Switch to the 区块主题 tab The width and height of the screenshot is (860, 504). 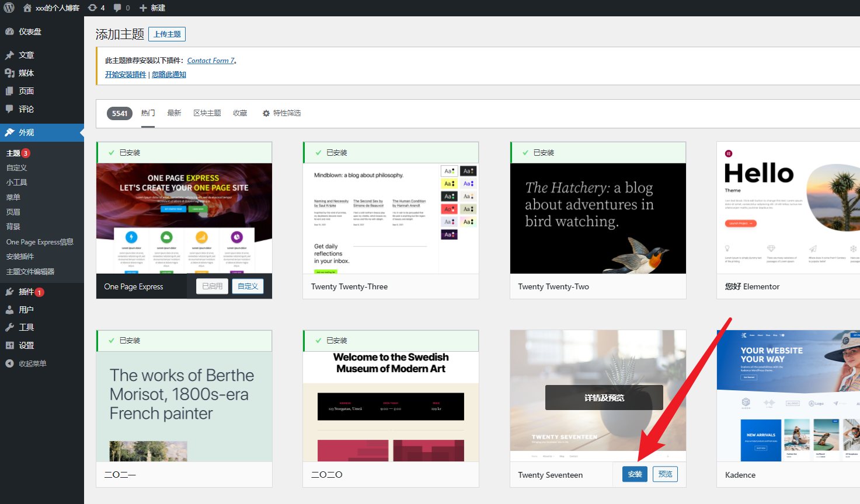coord(207,113)
